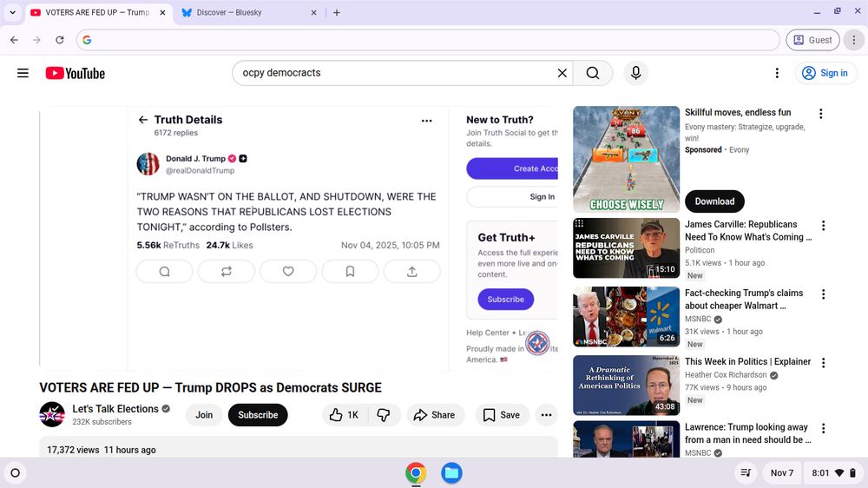Go back in the browser
Viewport: 868px width, 488px height.
pos(15,40)
